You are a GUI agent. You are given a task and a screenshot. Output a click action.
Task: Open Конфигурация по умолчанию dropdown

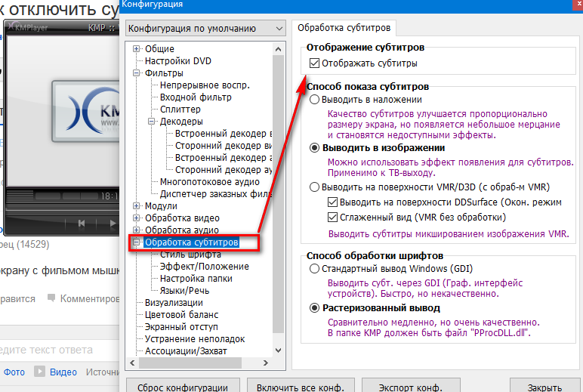point(205,28)
